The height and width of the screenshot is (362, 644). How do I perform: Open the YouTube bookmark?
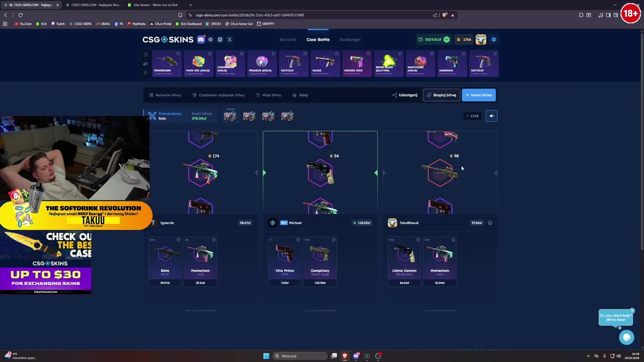click(23, 24)
